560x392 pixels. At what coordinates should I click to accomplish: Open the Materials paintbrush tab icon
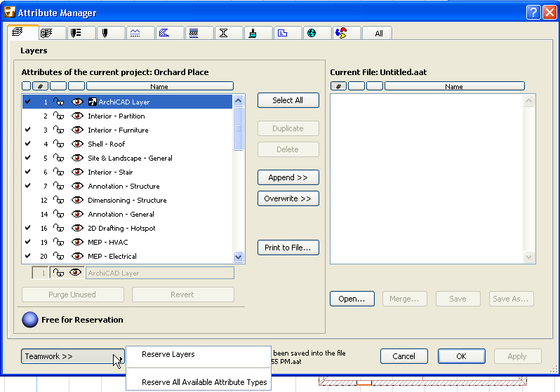[253, 33]
